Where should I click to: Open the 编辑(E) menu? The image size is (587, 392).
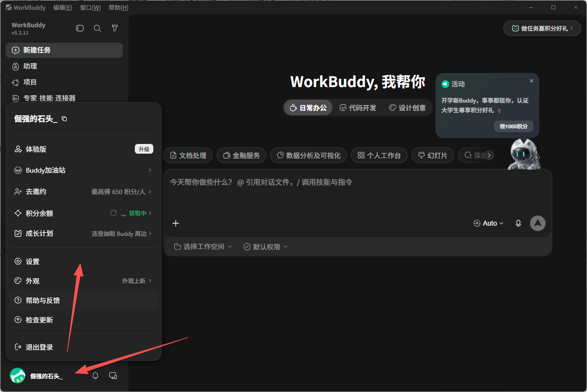click(x=62, y=7)
